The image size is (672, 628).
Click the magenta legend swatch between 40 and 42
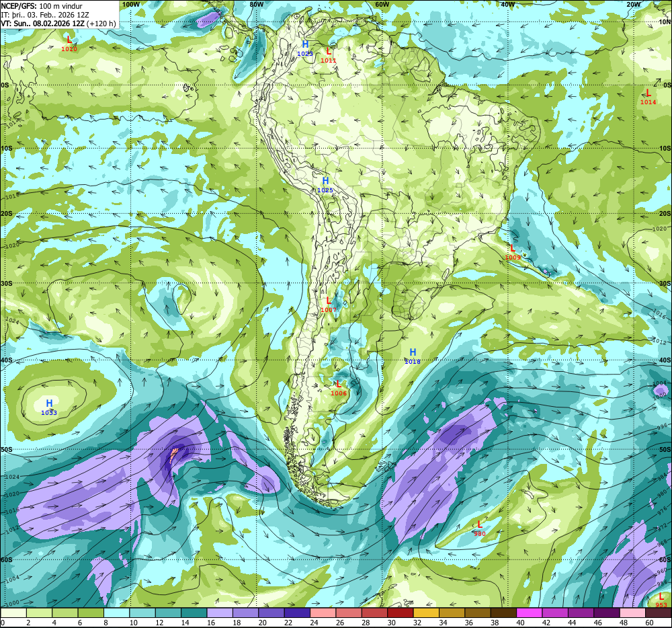click(530, 613)
